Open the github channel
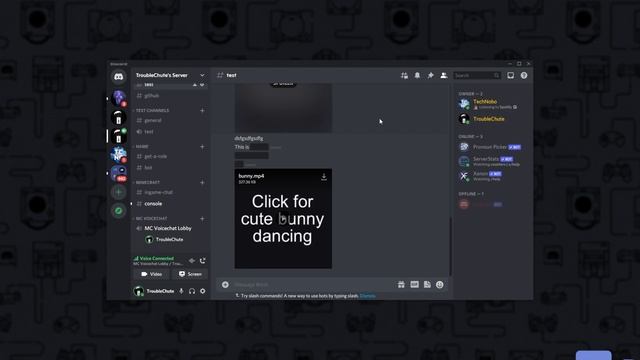The height and width of the screenshot is (360, 640). pyautogui.click(x=170, y=96)
